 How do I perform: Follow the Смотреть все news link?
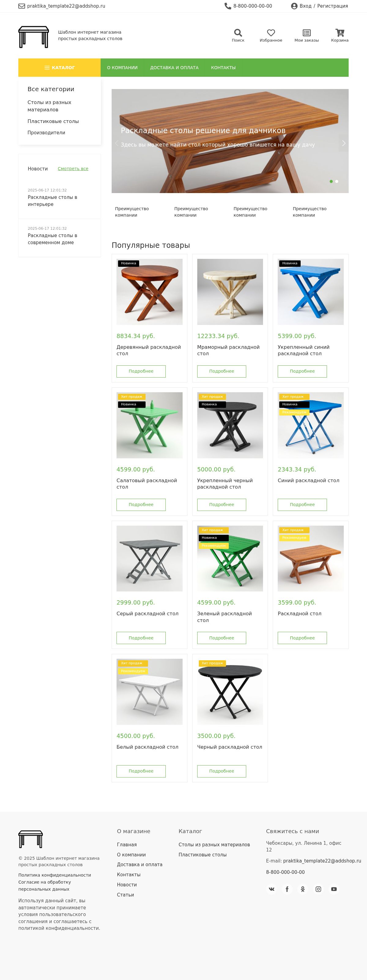[x=73, y=169]
